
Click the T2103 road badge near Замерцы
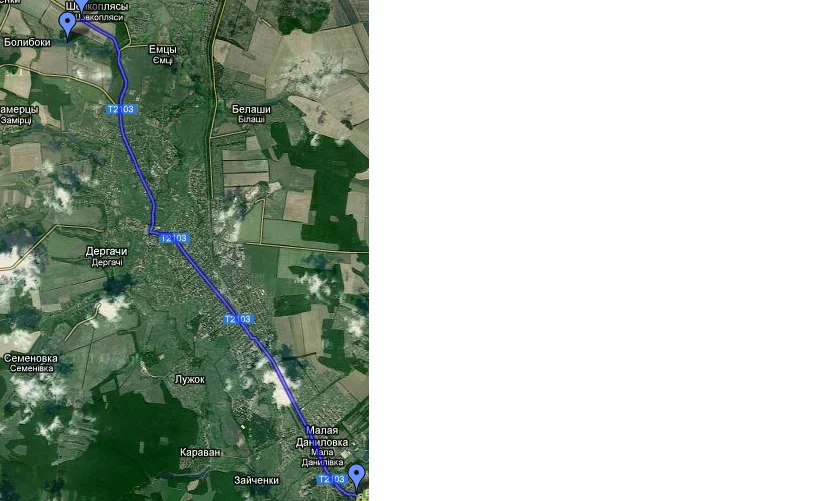pos(121,109)
